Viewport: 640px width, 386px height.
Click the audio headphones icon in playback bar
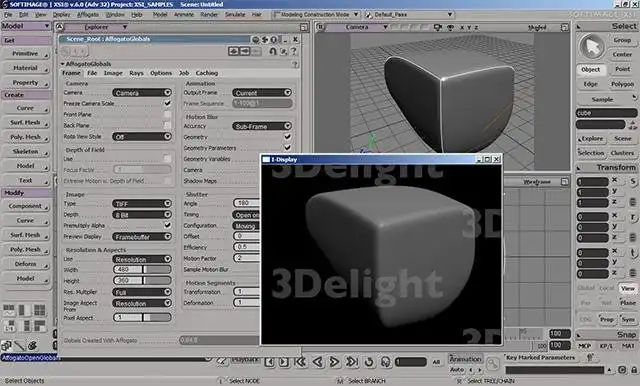click(385, 362)
